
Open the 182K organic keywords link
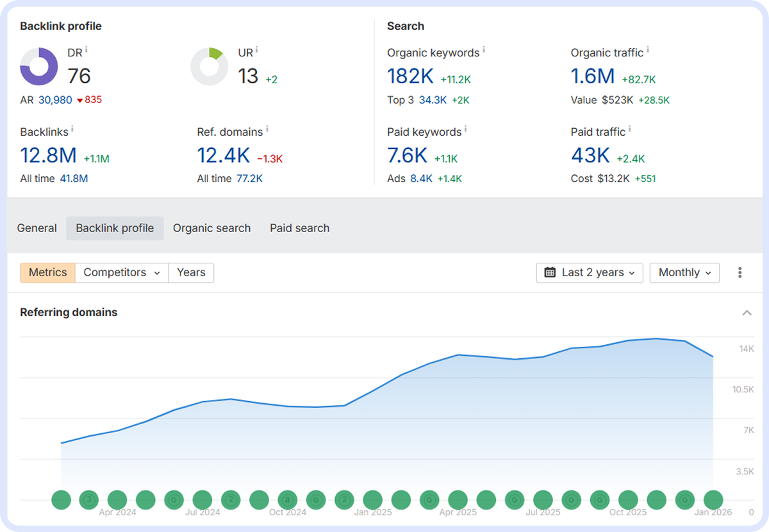(x=410, y=76)
